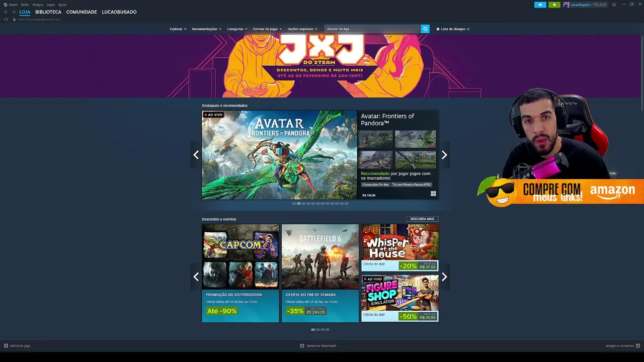Expand the Seções especiais dropdown
The width and height of the screenshot is (644, 362).
302,29
